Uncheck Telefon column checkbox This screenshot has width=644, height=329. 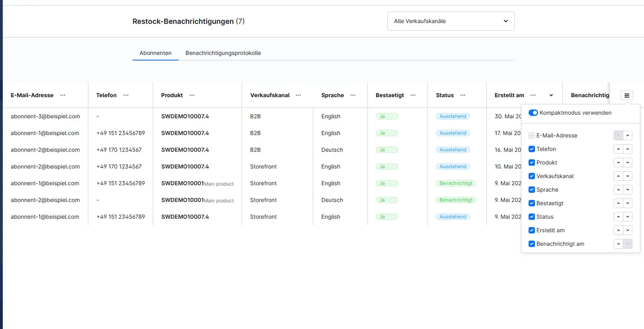(532, 149)
